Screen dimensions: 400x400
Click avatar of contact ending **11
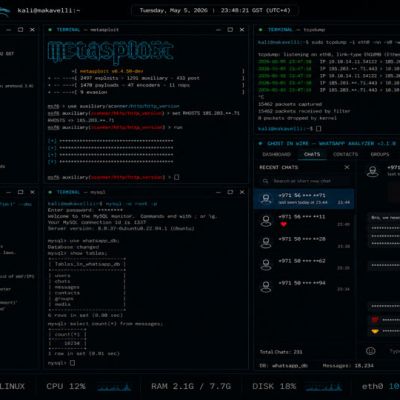pos(266,221)
